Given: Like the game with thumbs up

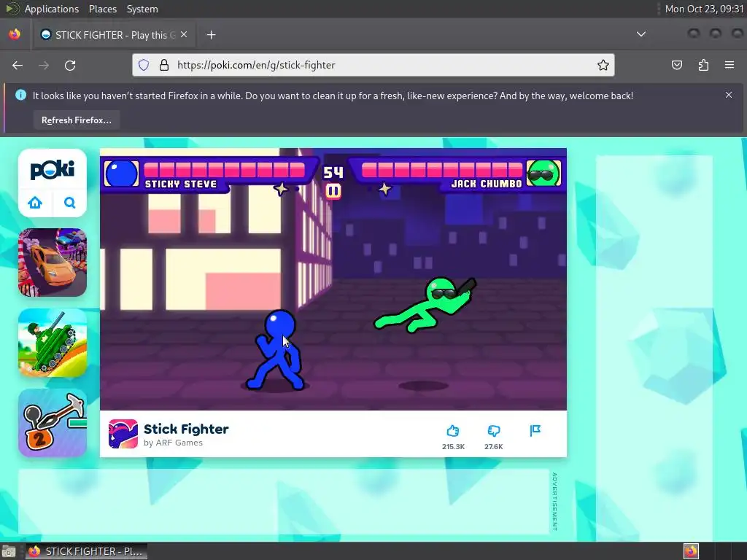Looking at the screenshot, I should pos(452,431).
